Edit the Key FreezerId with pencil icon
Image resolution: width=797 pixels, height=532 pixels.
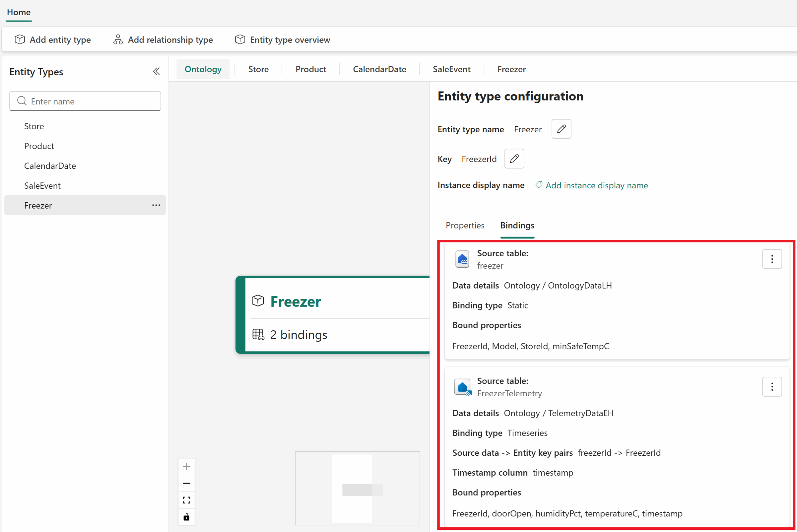514,159
